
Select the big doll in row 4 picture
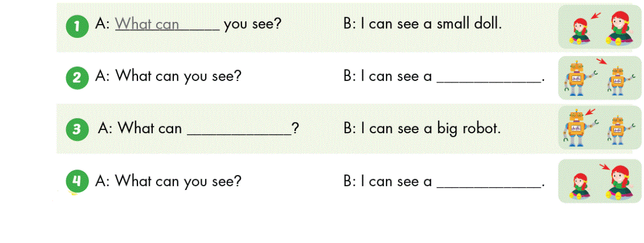click(621, 182)
